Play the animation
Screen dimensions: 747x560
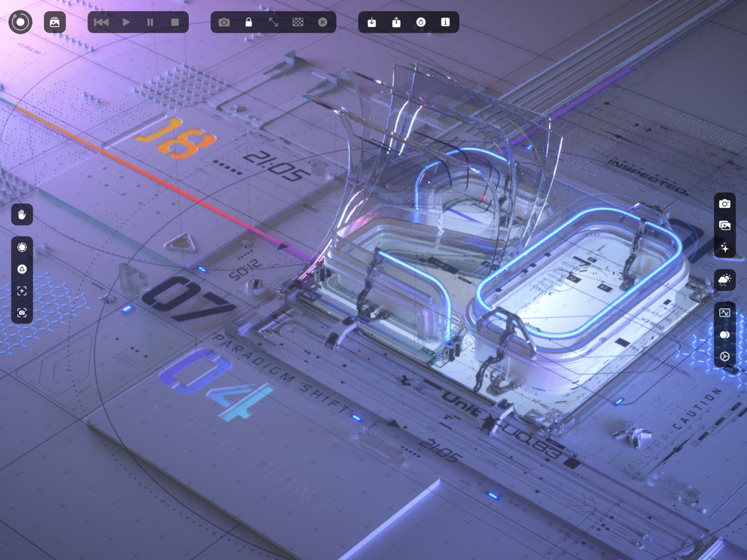[125, 22]
